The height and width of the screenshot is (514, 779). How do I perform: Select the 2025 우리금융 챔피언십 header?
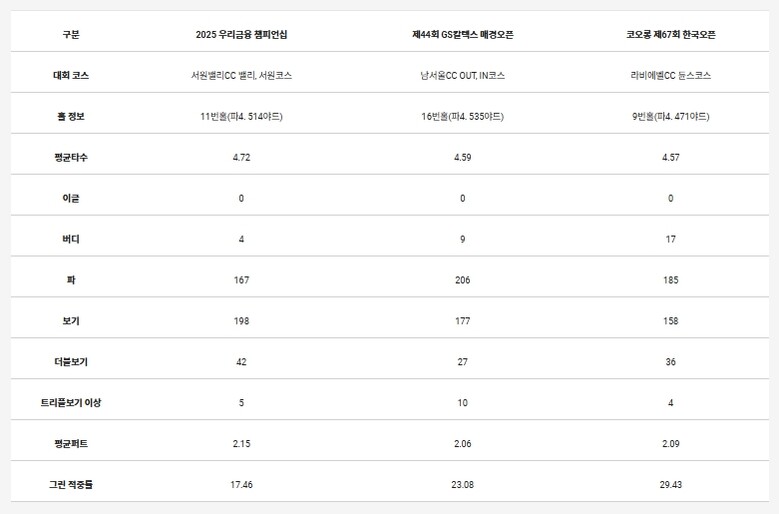(x=241, y=35)
